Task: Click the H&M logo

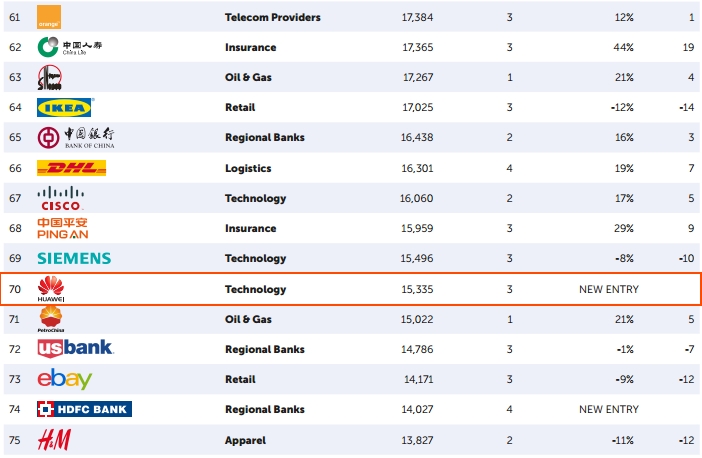Action: tap(54, 440)
